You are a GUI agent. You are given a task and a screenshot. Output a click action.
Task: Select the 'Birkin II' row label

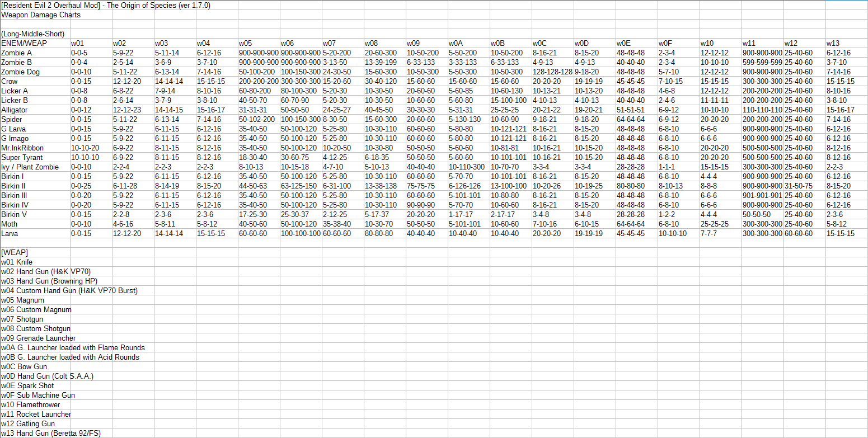click(35, 186)
